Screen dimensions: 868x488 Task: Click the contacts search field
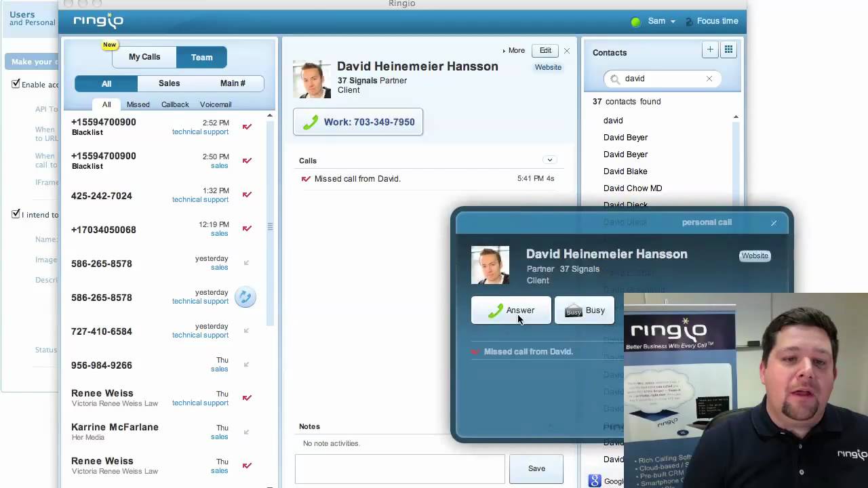pos(663,79)
